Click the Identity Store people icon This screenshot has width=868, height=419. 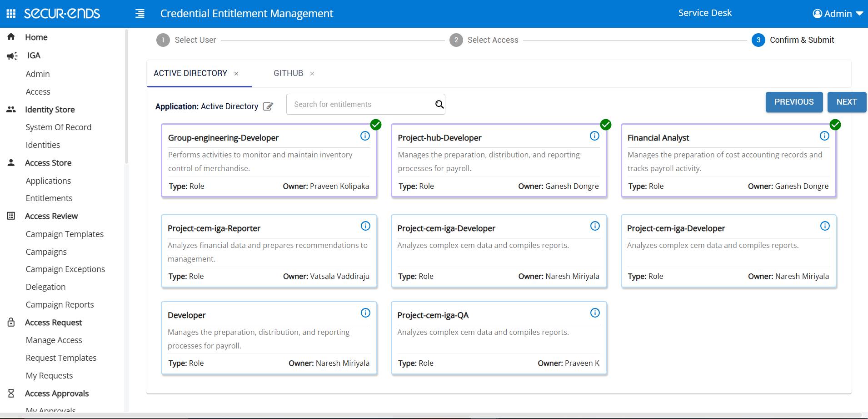click(x=11, y=109)
